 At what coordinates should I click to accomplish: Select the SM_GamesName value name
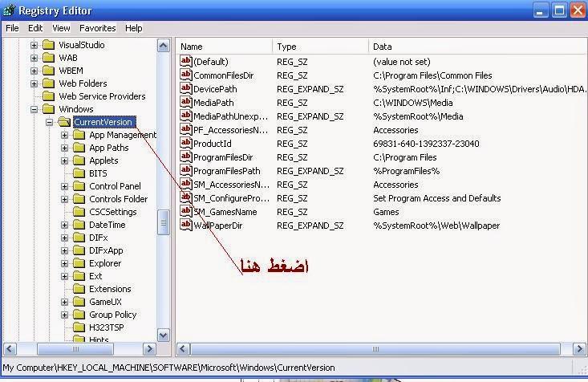point(225,212)
